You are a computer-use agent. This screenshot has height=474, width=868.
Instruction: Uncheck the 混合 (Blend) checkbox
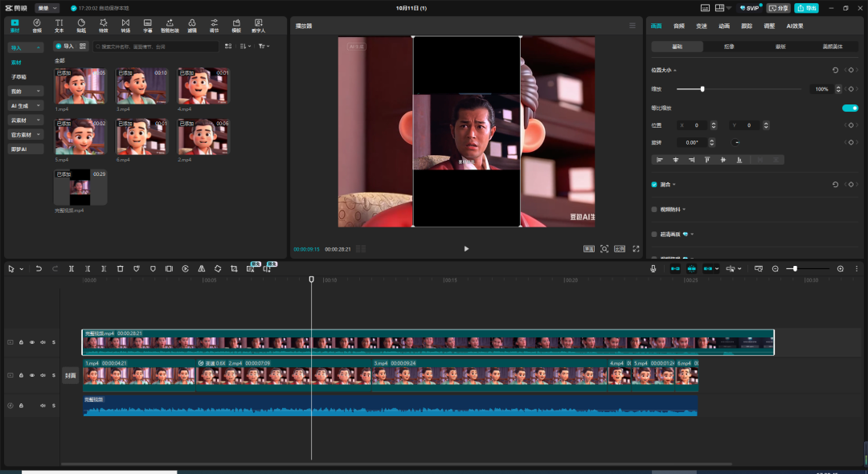pos(654,185)
